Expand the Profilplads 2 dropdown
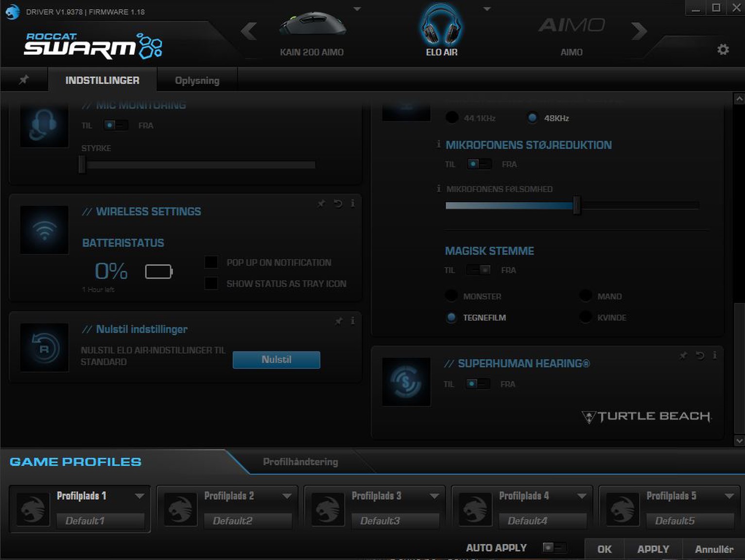The height and width of the screenshot is (560, 745). 287,496
